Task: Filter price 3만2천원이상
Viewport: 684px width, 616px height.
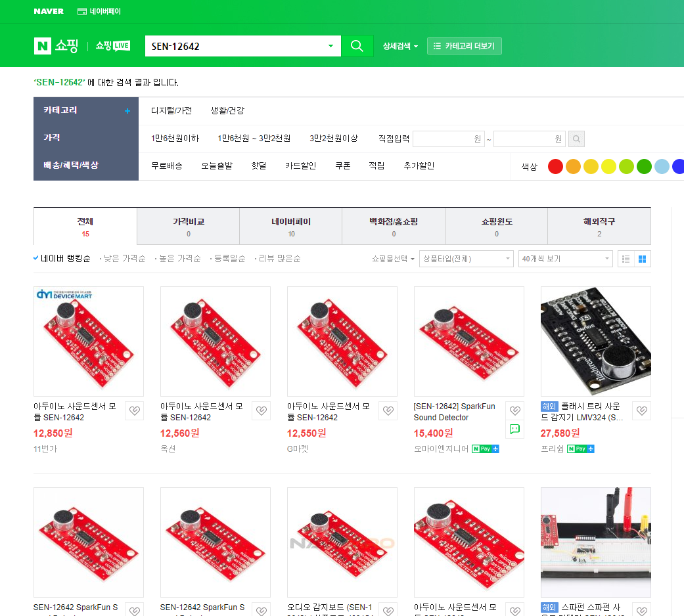Action: click(x=334, y=138)
